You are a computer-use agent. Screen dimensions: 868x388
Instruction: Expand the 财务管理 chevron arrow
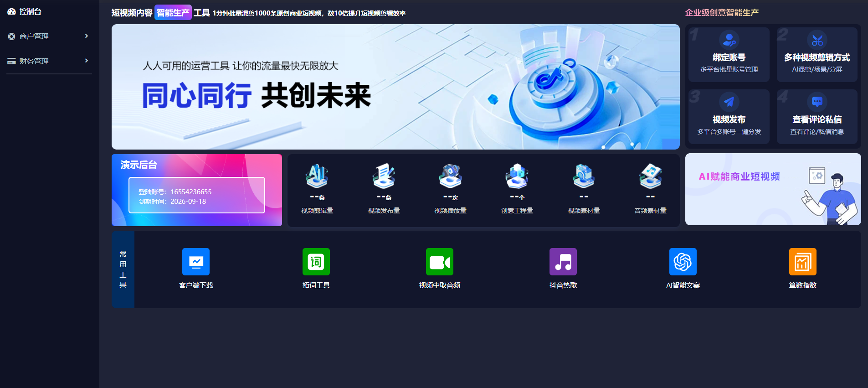coord(87,61)
